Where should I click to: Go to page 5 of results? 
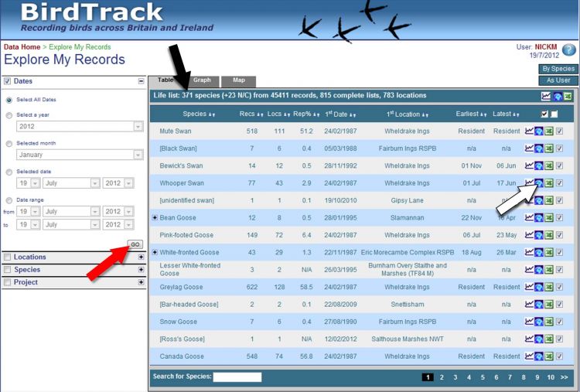pos(482,377)
